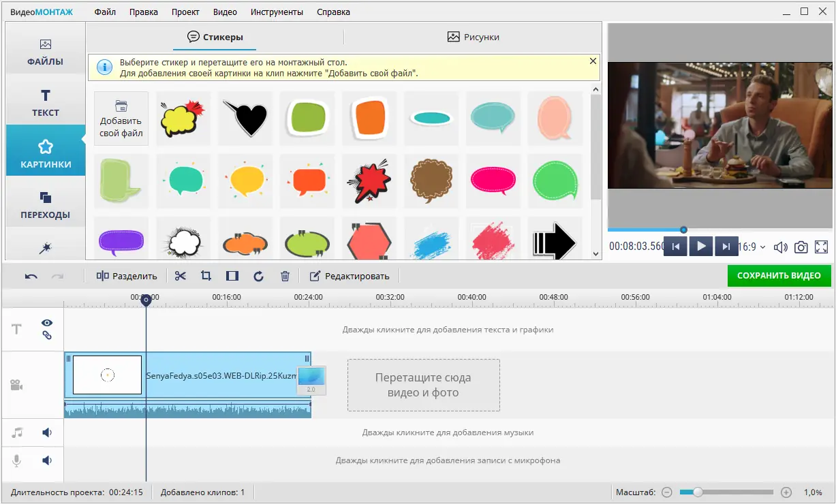Take snapshot with camera icon in preview

tap(801, 247)
